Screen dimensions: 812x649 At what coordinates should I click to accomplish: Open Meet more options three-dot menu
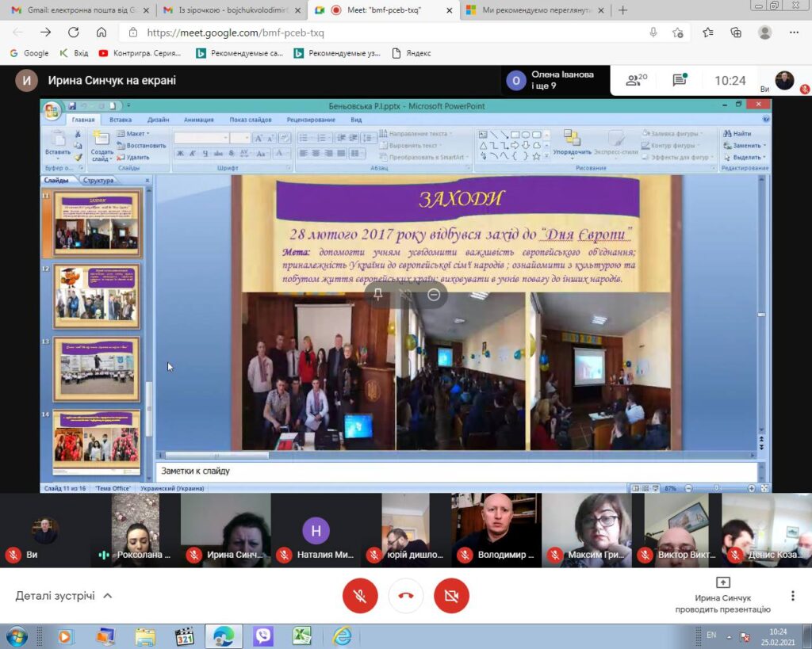tap(792, 596)
